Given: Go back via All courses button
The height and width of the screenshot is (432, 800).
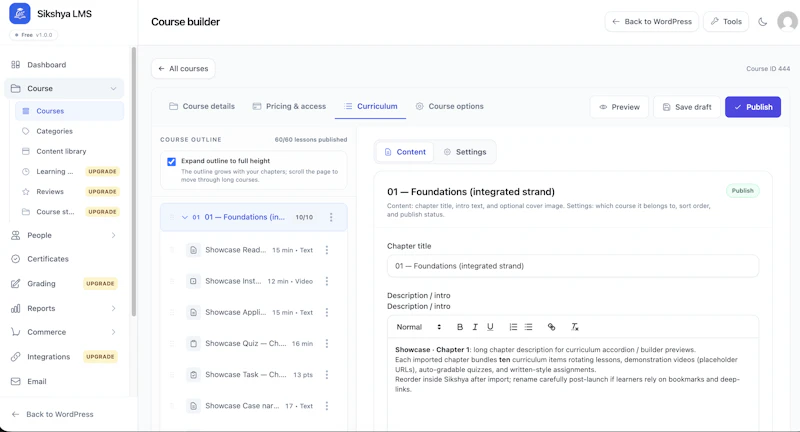Looking at the screenshot, I should tap(183, 68).
